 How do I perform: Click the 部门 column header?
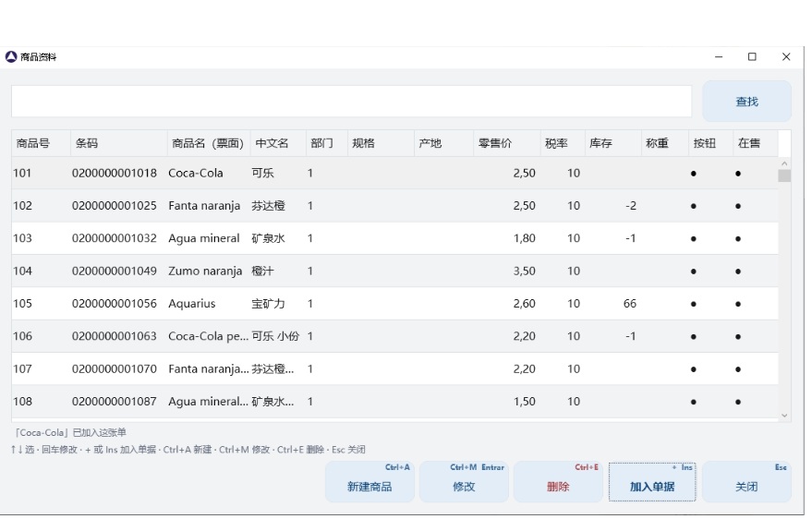327,143
